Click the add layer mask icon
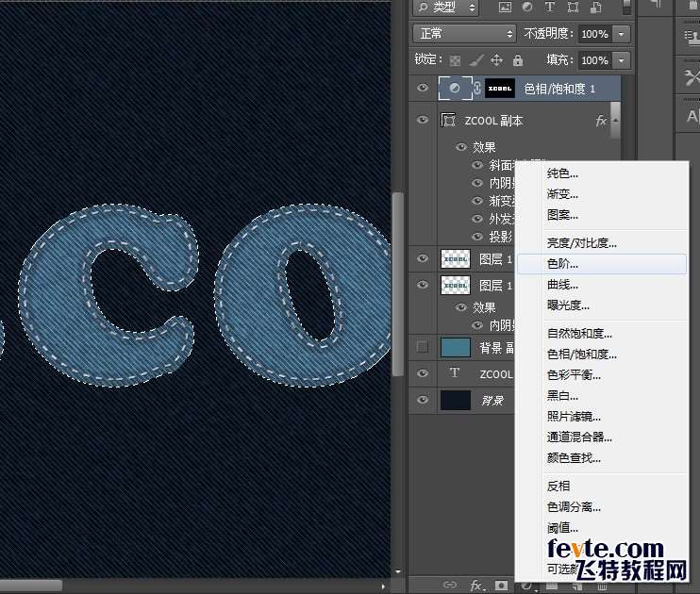 click(502, 585)
